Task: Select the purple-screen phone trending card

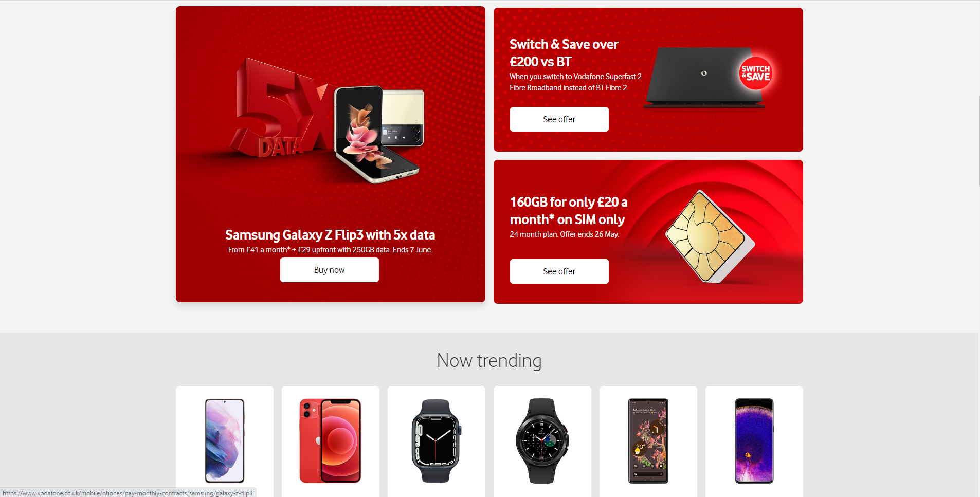Action: (x=754, y=441)
